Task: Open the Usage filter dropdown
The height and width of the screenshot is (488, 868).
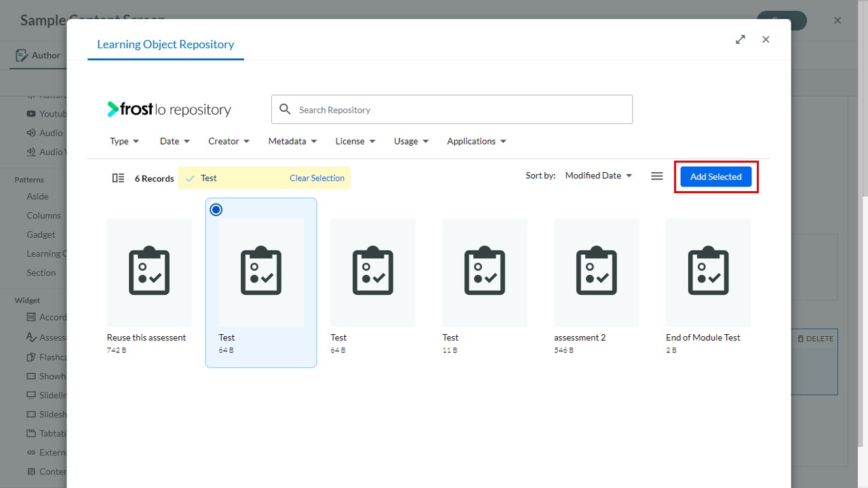Action: pos(411,141)
